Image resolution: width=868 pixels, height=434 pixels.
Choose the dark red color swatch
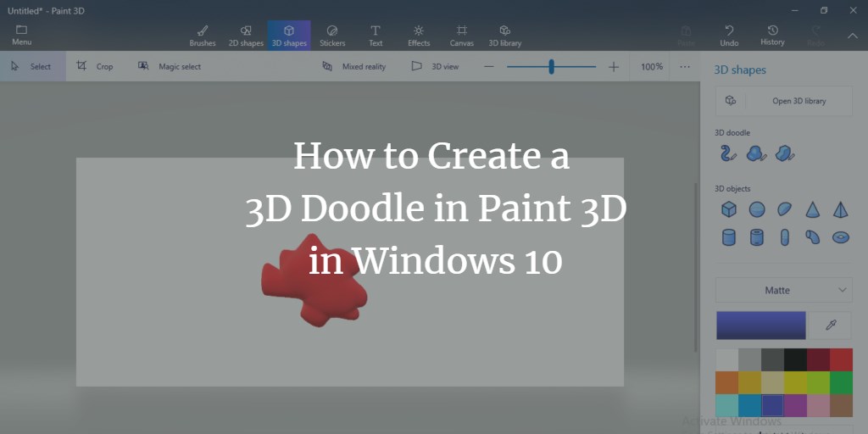[818, 359]
